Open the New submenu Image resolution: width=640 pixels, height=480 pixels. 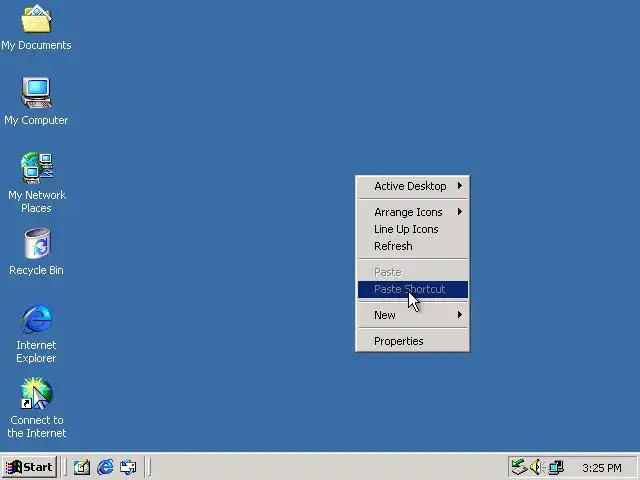click(413, 315)
